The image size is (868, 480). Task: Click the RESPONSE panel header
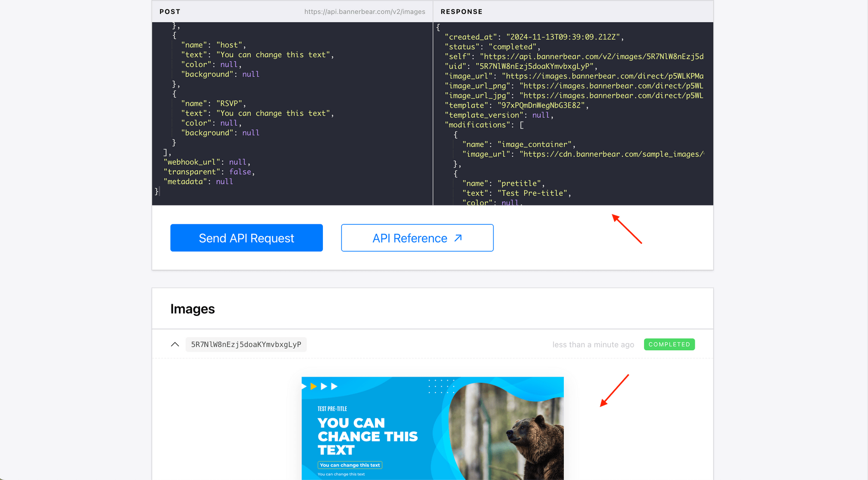tap(461, 12)
